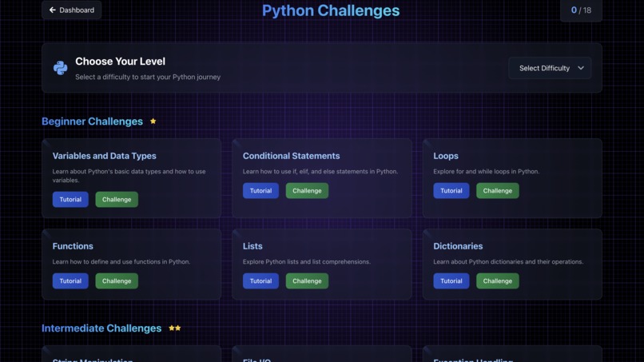This screenshot has width=644, height=362.
Task: Open the Lists Tutorial
Action: pyautogui.click(x=260, y=281)
